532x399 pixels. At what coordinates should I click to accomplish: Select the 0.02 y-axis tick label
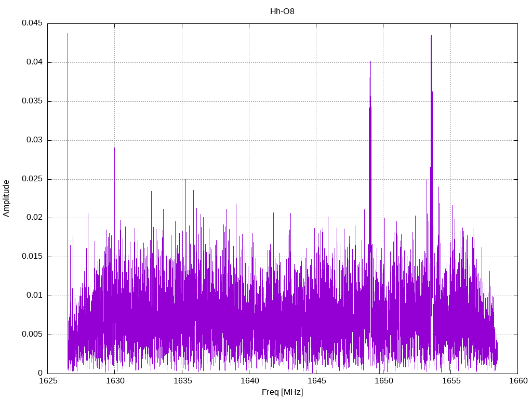click(34, 218)
